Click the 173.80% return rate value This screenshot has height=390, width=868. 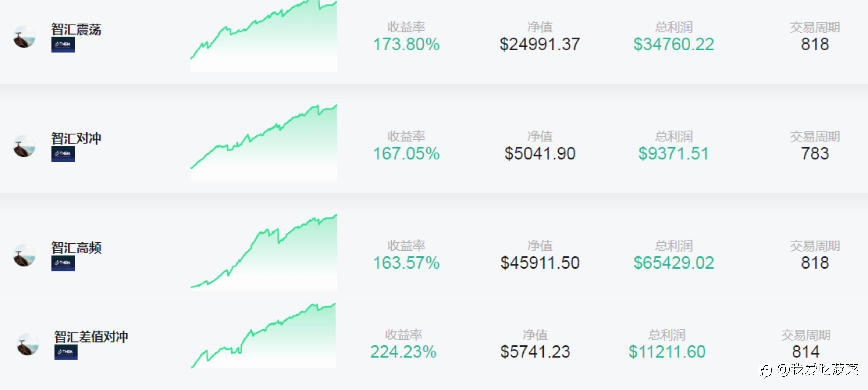406,44
